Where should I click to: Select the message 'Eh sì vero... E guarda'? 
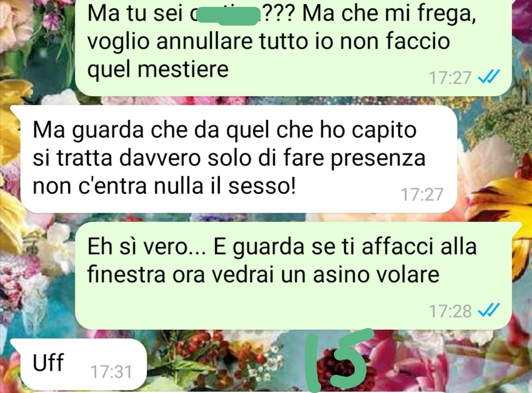click(293, 275)
